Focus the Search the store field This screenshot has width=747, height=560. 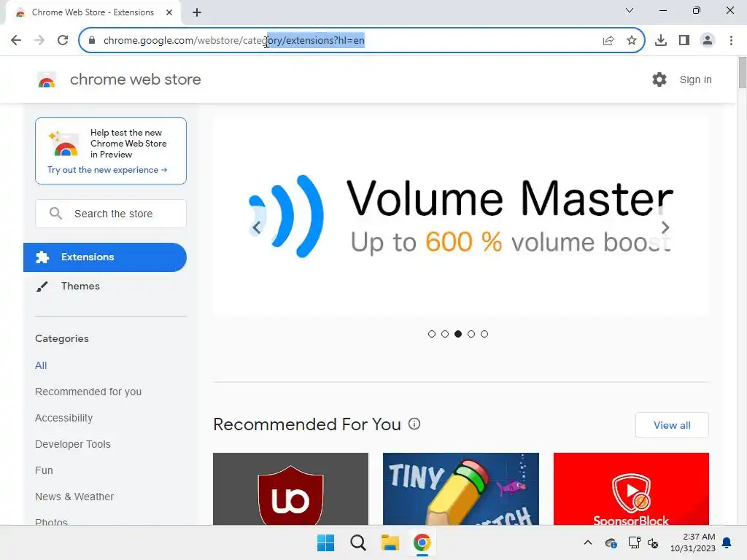pyautogui.click(x=111, y=214)
